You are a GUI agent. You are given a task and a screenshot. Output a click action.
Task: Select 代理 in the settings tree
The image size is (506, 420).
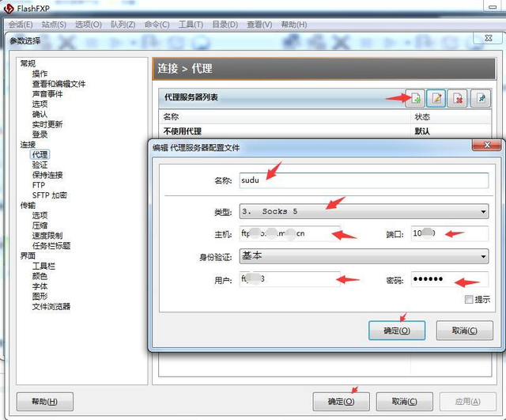40,155
